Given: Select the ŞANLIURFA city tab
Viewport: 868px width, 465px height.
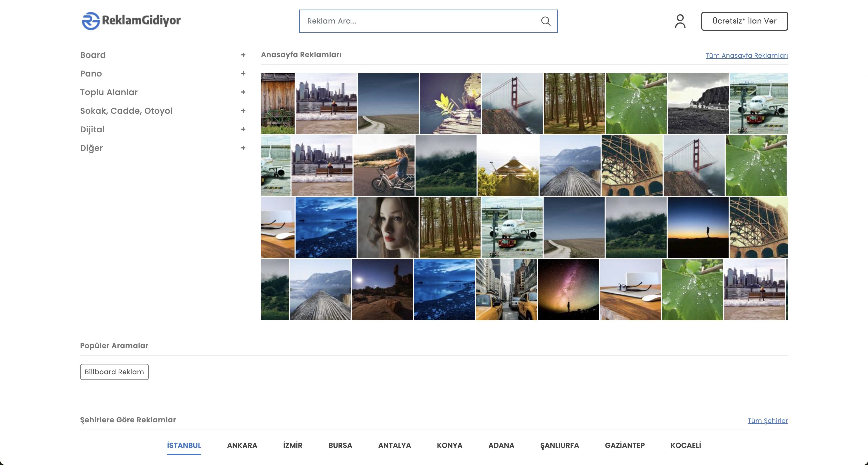Looking at the screenshot, I should pyautogui.click(x=559, y=445).
